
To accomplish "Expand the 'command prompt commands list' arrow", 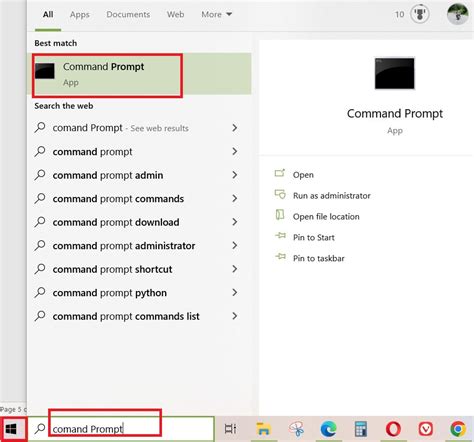I will [x=235, y=316].
